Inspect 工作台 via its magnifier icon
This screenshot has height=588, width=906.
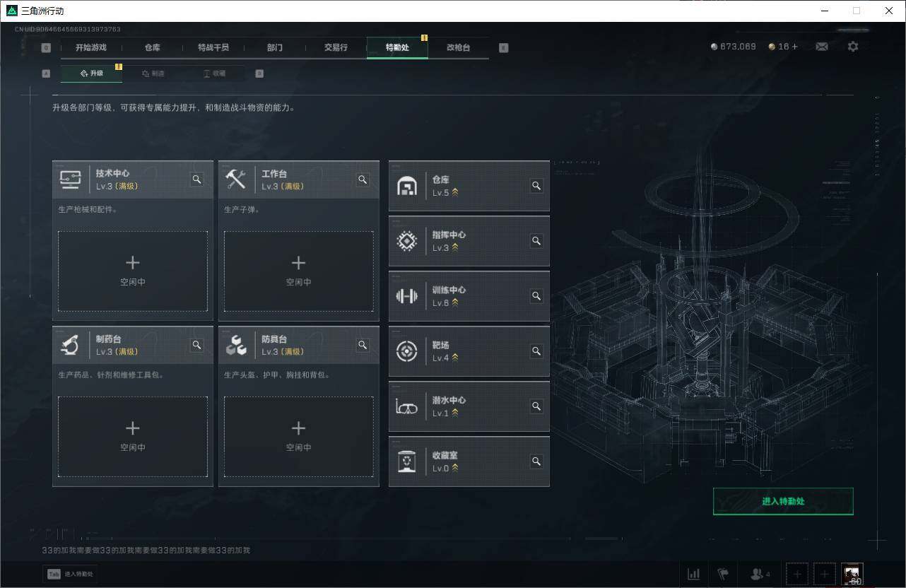pos(363,180)
